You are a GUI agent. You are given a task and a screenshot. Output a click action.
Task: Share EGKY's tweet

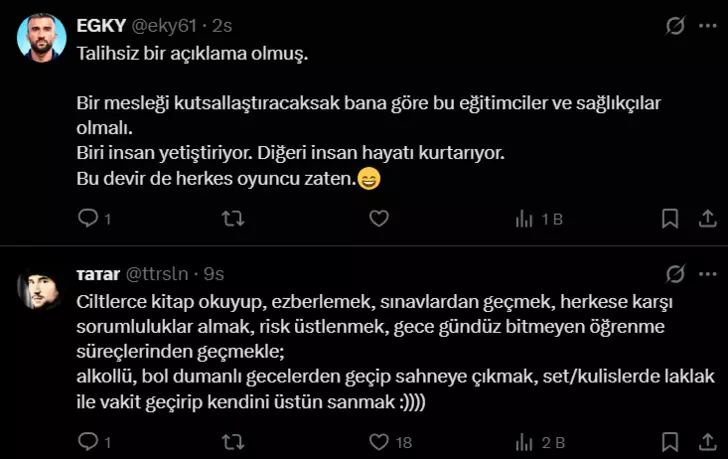click(705, 218)
